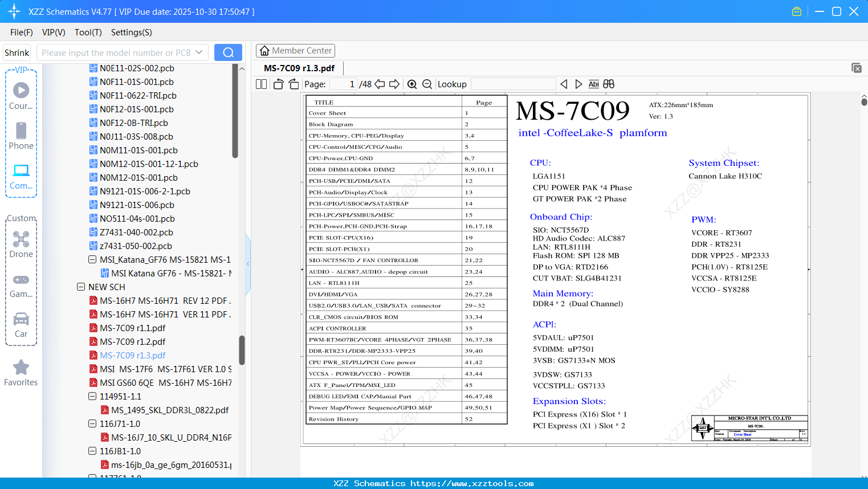Screen dimensions: 868x489
Task: Zoom out of the schematic
Action: coord(427,84)
